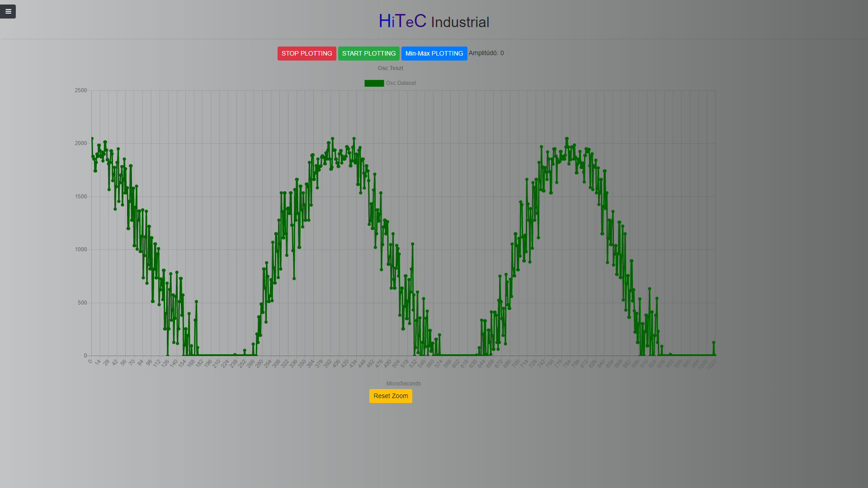This screenshot has width=868, height=488.
Task: Click the 0 y-axis label
Action: coord(85,356)
